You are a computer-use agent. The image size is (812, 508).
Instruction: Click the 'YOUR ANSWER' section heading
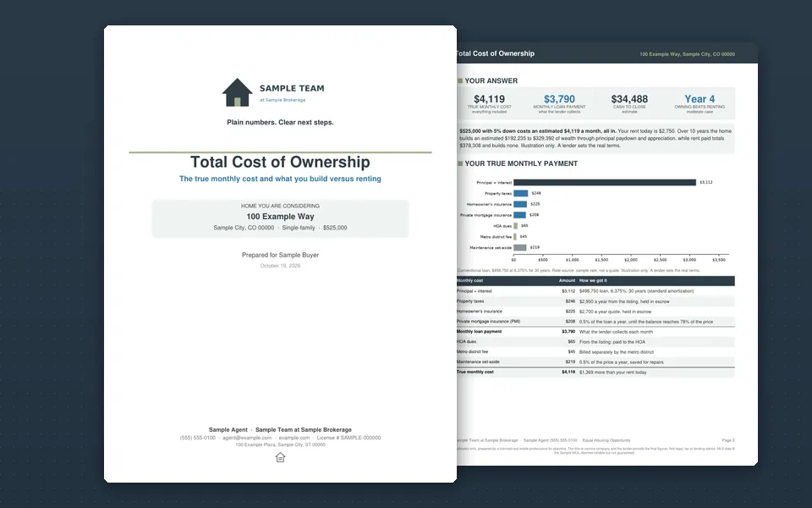coord(491,81)
